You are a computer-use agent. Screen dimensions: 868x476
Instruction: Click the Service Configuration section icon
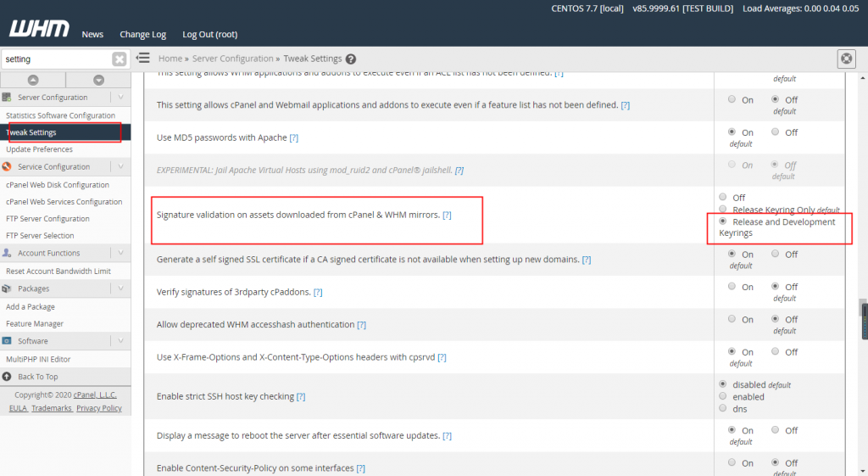tap(7, 167)
